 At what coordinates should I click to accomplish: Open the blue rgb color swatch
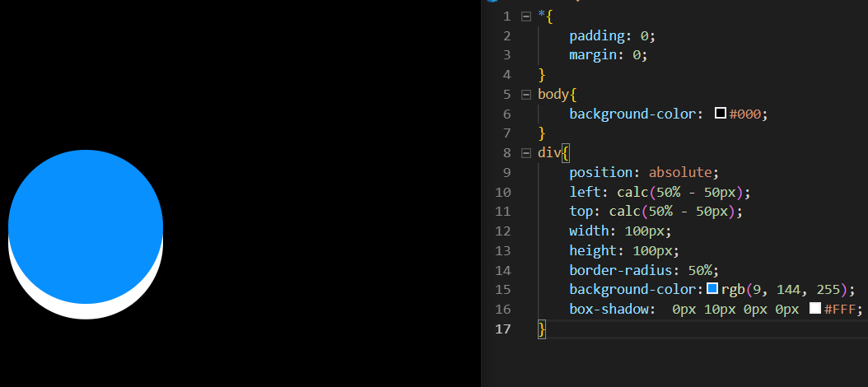click(713, 289)
